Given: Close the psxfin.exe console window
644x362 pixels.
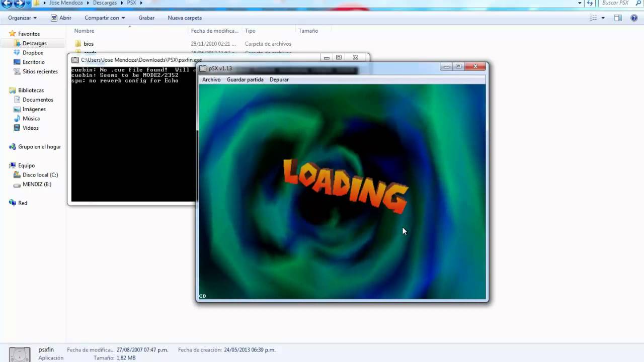Looking at the screenshot, I should point(356,57).
